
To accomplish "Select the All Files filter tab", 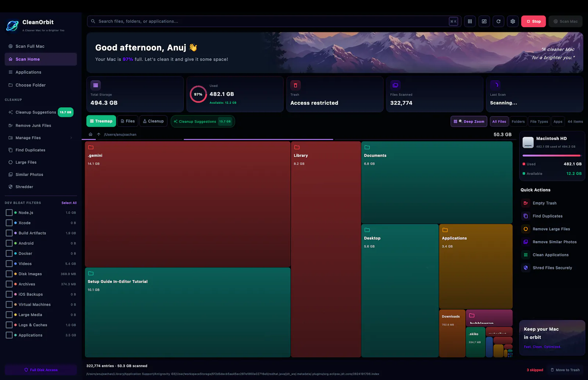I will 499,122.
